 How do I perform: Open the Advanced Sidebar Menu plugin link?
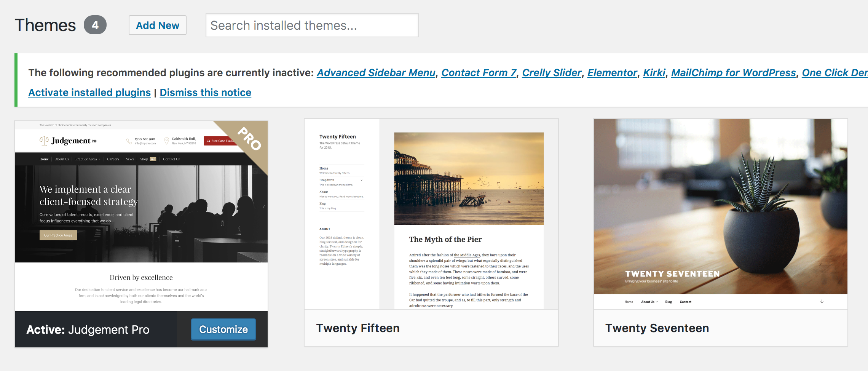(376, 72)
